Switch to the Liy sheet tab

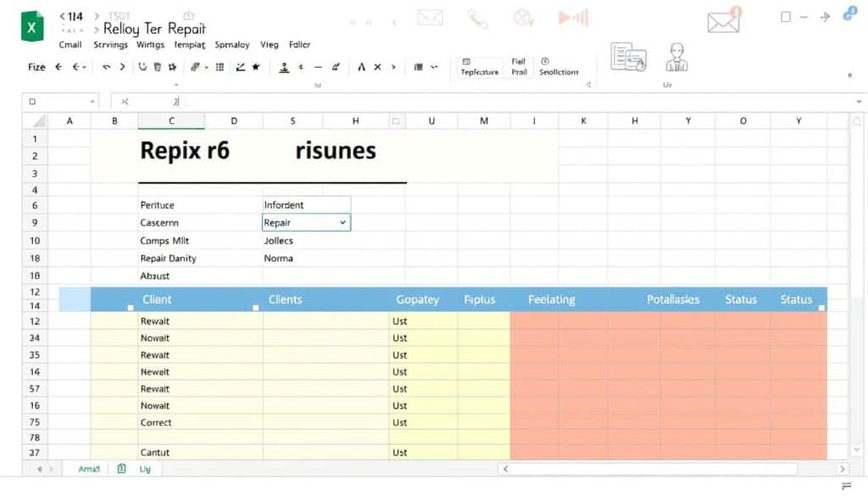145,469
